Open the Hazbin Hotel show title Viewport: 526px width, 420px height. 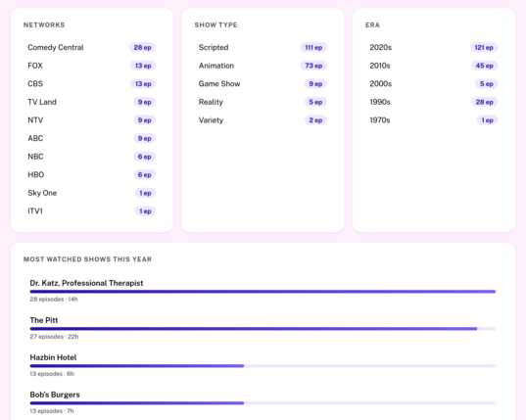click(53, 357)
